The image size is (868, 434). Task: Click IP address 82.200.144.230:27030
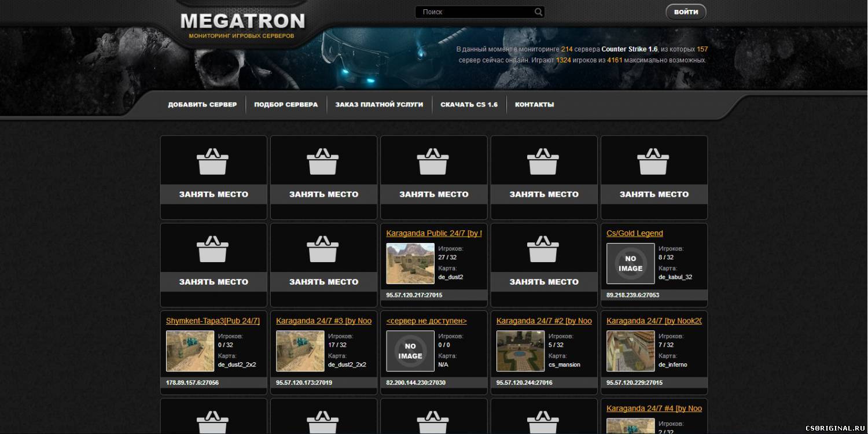[x=415, y=382]
